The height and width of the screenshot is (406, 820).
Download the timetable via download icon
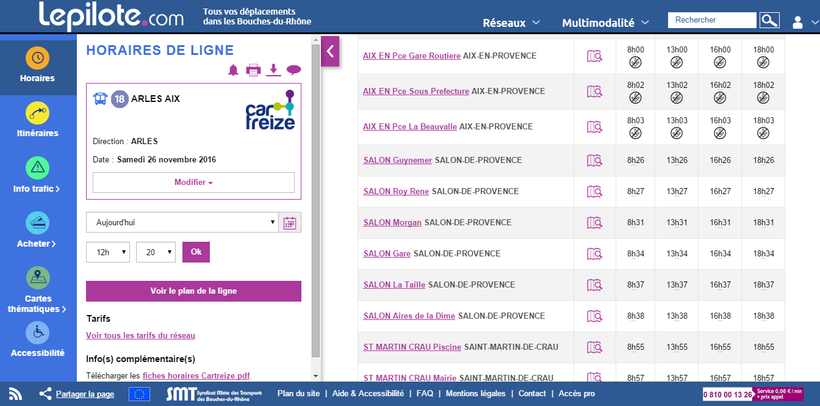click(x=273, y=70)
